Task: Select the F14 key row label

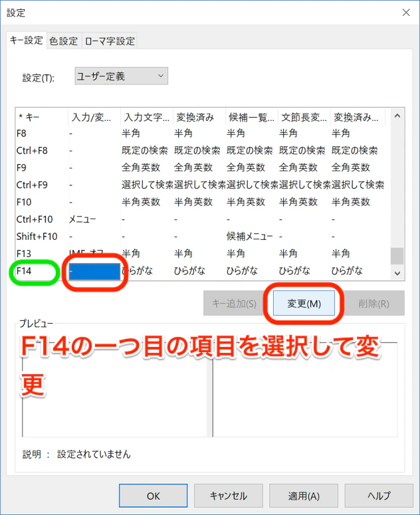Action: coord(24,270)
